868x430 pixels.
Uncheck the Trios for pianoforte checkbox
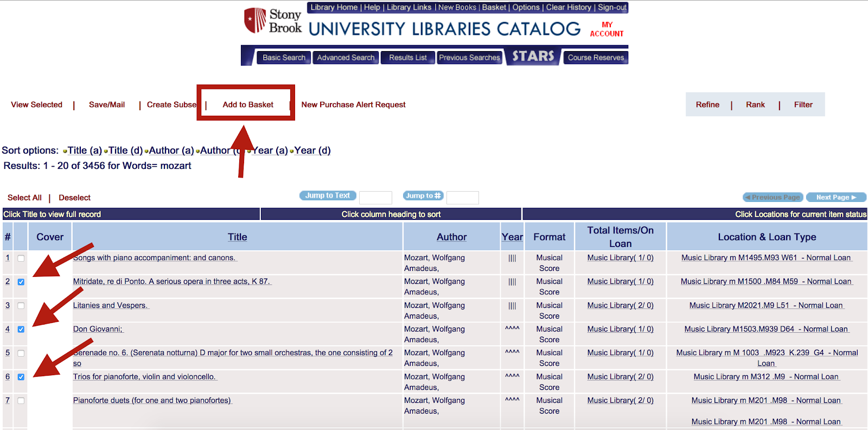pos(21,377)
